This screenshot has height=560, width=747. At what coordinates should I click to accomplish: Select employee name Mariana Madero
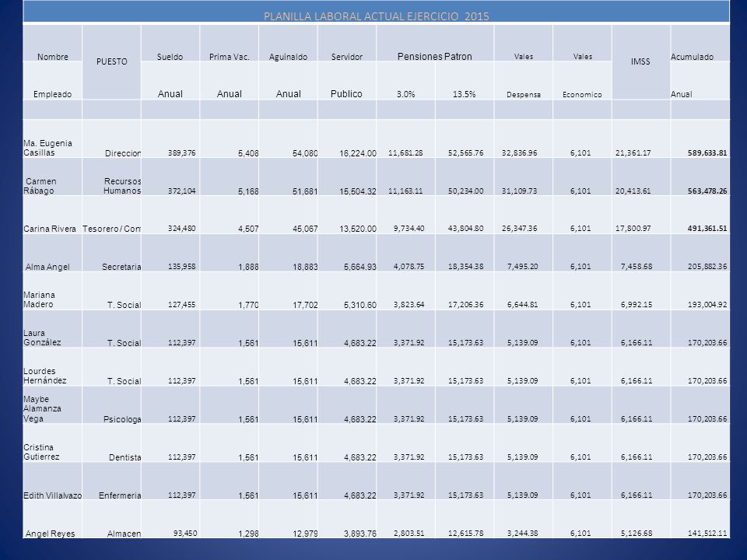tap(39, 299)
